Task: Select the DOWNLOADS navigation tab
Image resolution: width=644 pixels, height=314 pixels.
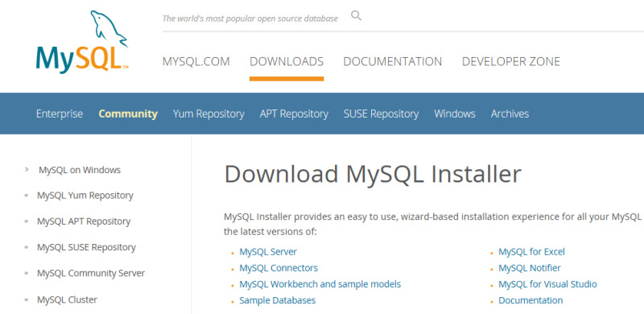Action: pos(287,62)
